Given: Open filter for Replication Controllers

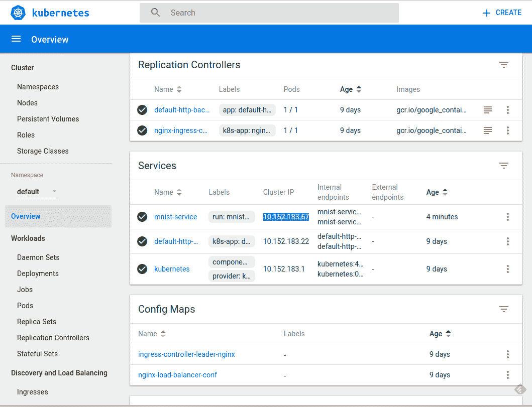Looking at the screenshot, I should click(x=503, y=65).
